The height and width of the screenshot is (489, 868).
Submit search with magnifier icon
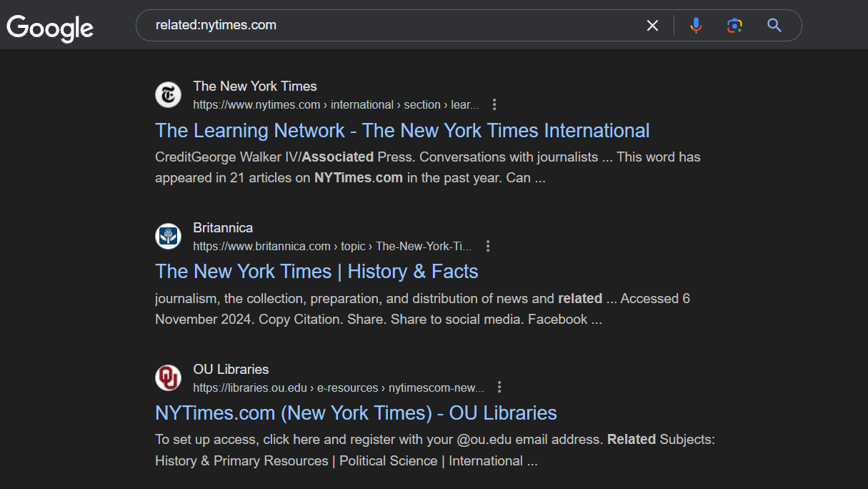pos(774,26)
